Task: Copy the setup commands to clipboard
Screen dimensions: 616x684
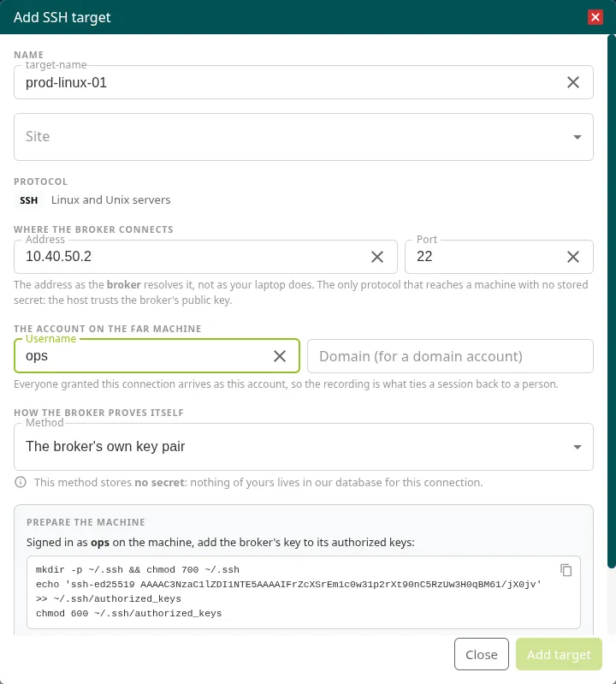Action: [566, 570]
